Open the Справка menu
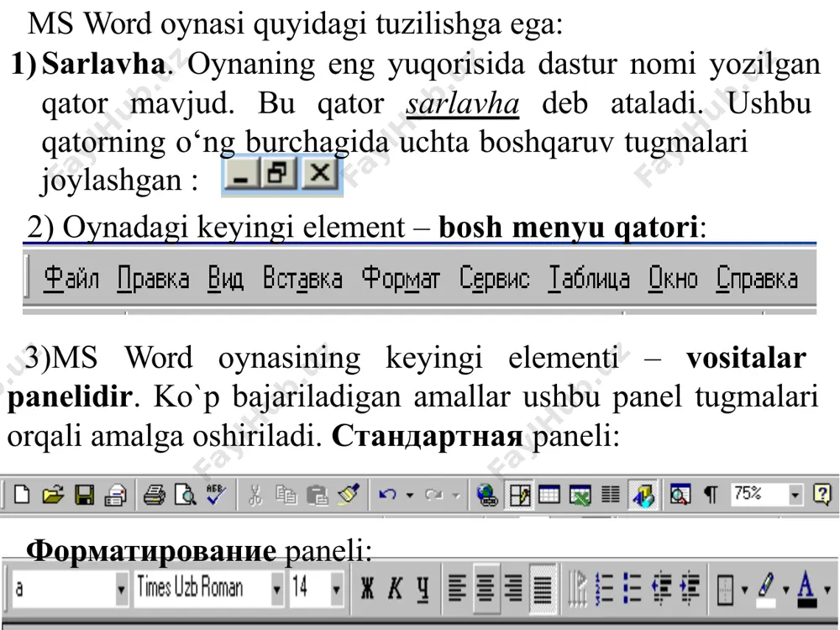Viewport: 840px width, 630px height. (x=757, y=279)
